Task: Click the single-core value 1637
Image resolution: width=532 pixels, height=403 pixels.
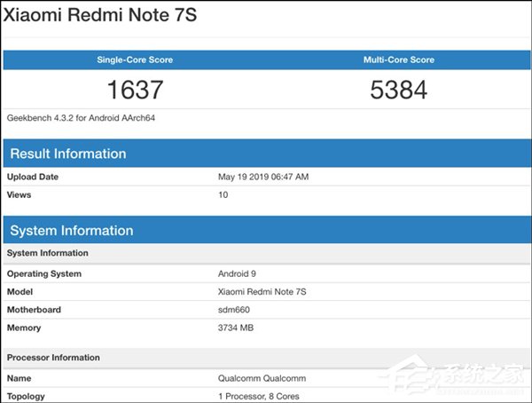Action: [135, 90]
